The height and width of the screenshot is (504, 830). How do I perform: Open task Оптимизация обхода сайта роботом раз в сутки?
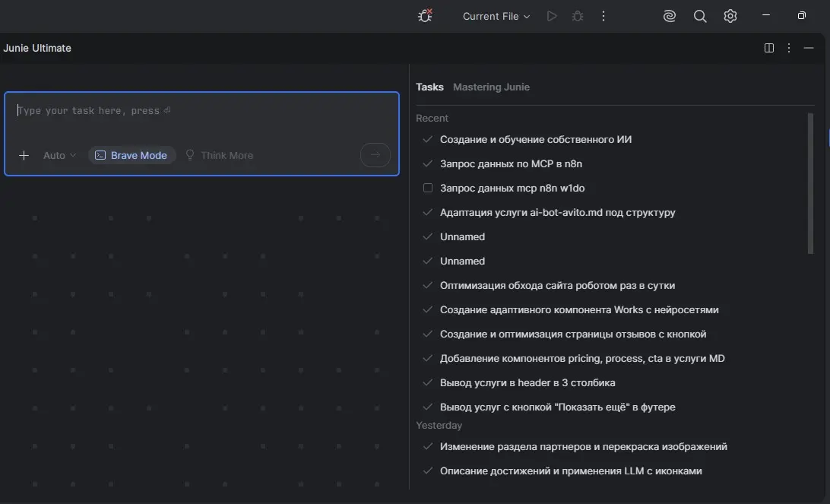click(x=557, y=285)
